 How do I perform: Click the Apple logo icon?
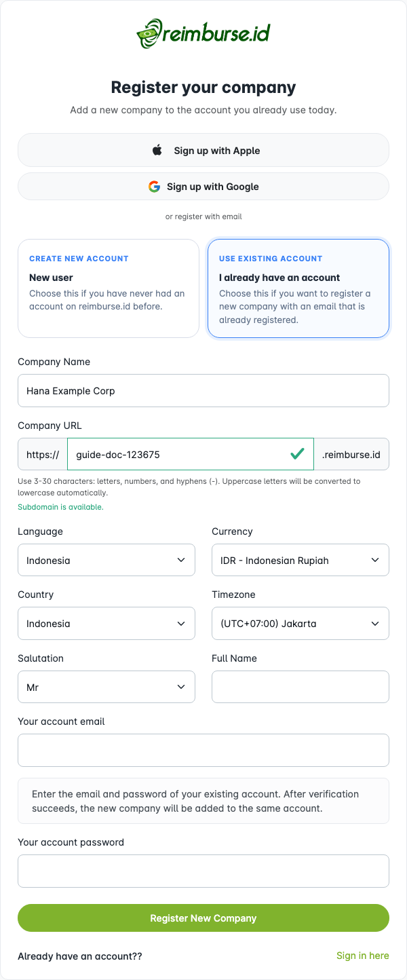coord(157,150)
